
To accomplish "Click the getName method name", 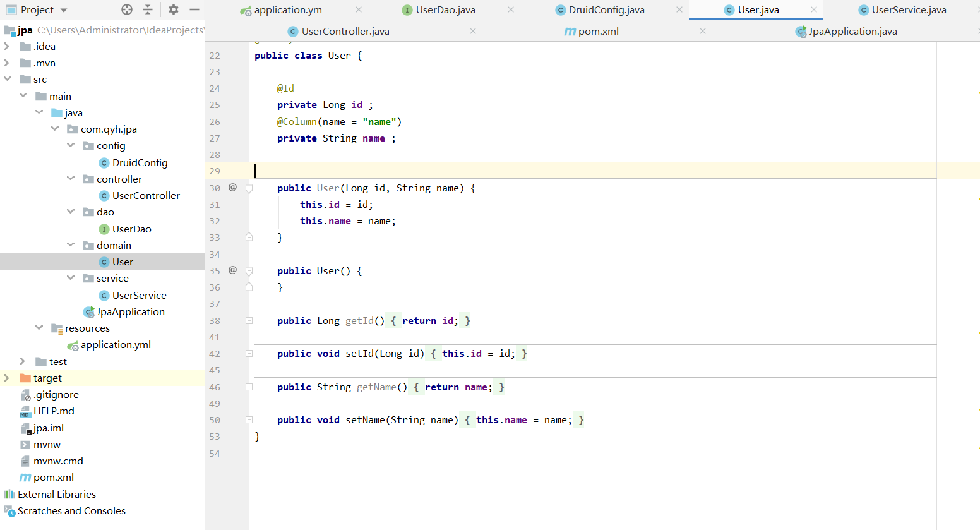I will pos(376,387).
